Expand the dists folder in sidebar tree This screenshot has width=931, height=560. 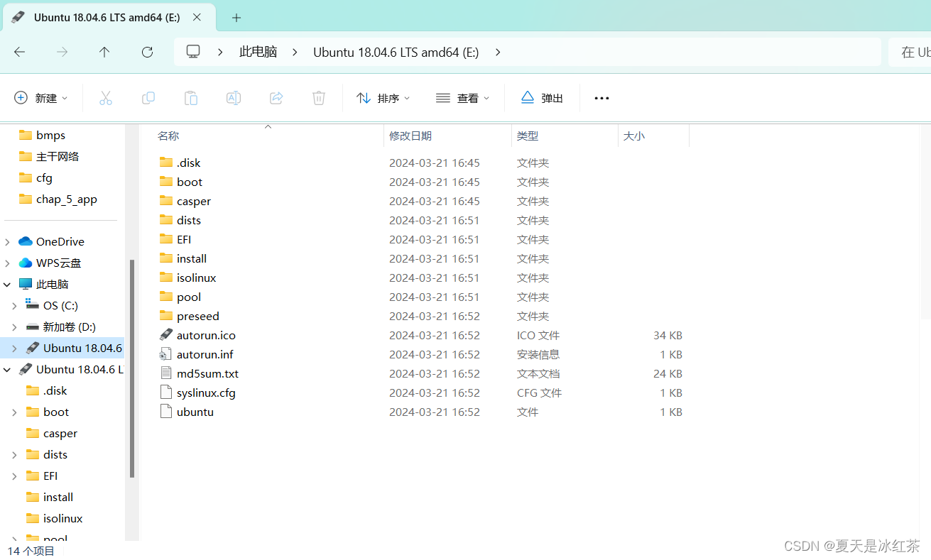point(14,454)
